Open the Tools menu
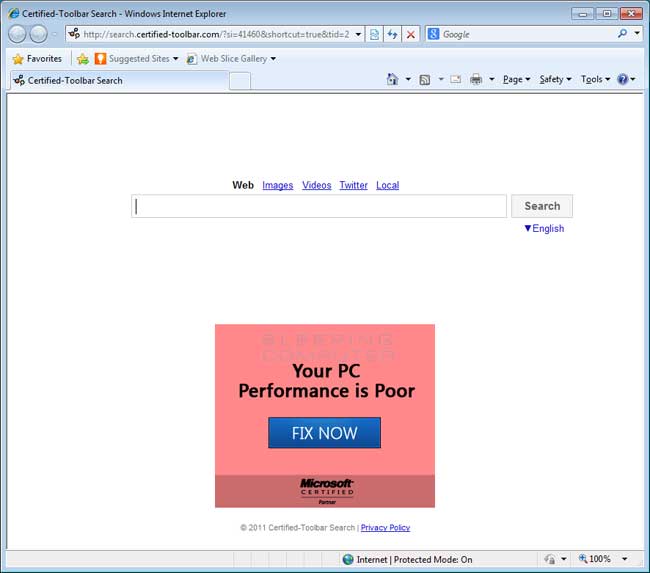650x573 pixels. 595,79
